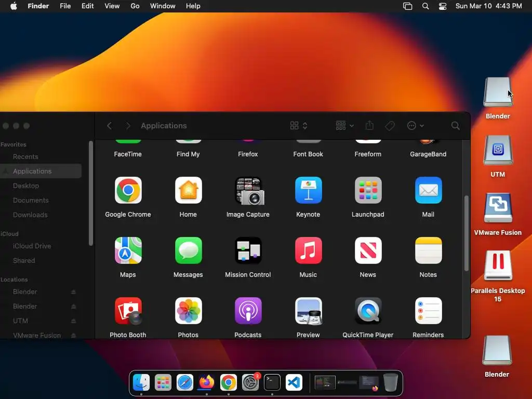The height and width of the screenshot is (399, 532).
Task: Eject the UTM volume in sidebar
Action: tap(73, 321)
